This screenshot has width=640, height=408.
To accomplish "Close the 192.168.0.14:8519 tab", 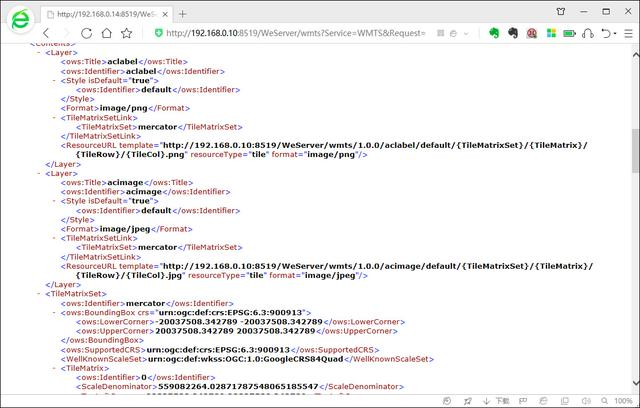I will click(x=165, y=14).
